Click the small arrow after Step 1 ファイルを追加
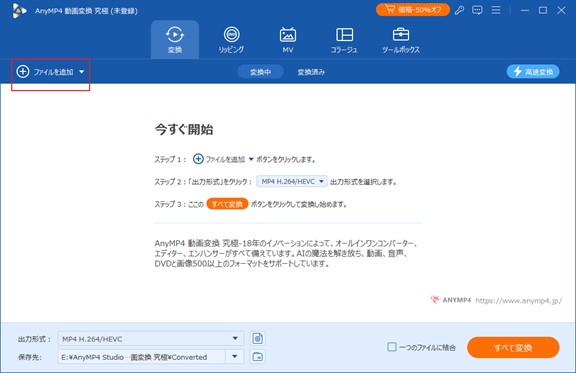Image resolution: width=576 pixels, height=373 pixels. click(x=251, y=159)
